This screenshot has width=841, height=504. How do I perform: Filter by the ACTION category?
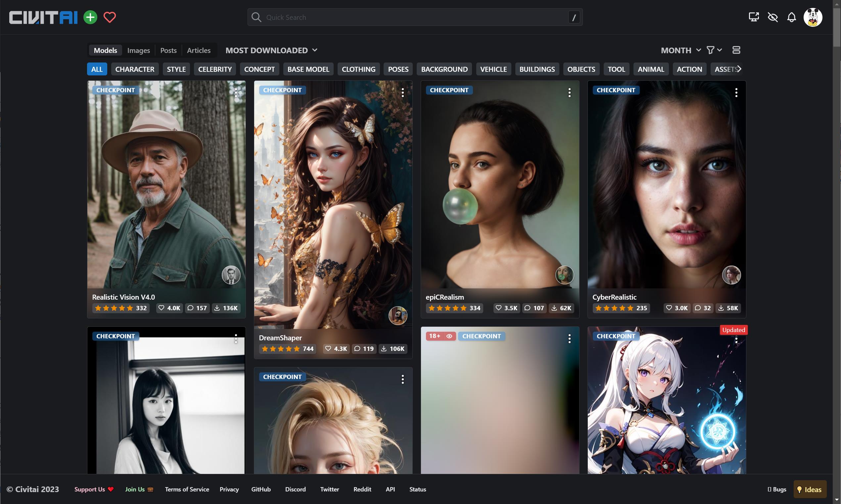click(689, 69)
